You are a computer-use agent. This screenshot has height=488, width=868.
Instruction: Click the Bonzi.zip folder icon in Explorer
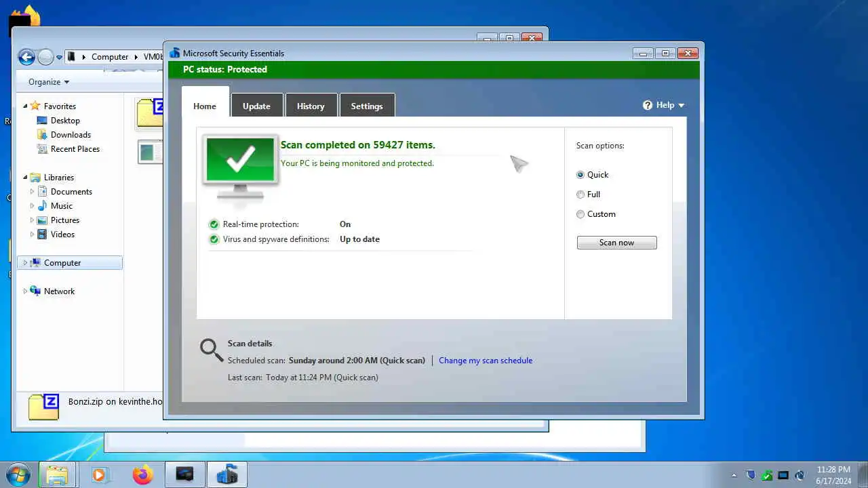[x=43, y=407]
